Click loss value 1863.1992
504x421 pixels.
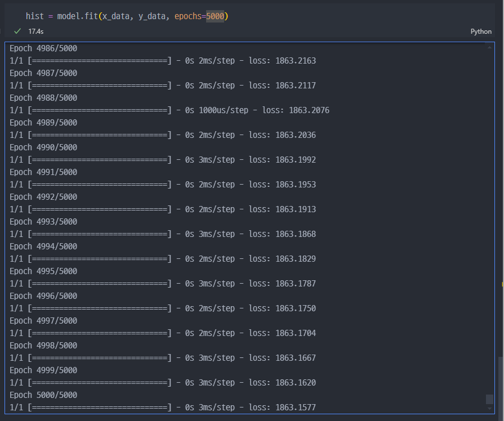296,160
